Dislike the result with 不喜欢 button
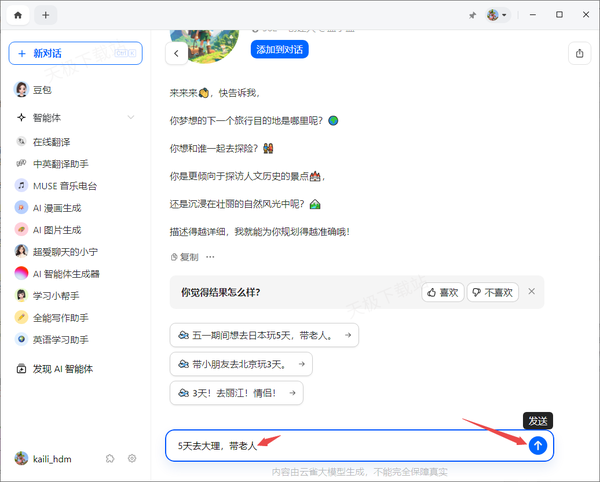 492,292
